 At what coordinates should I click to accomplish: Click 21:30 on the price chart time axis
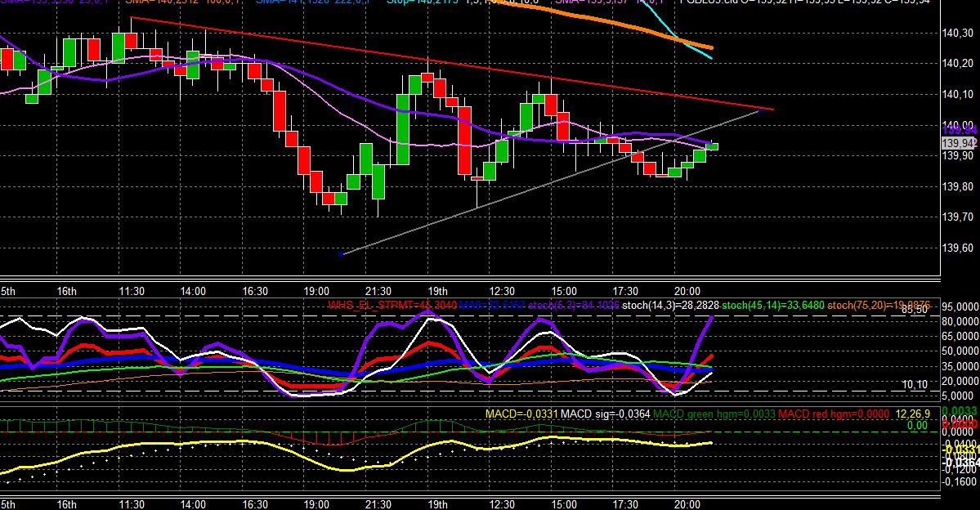[x=378, y=291]
